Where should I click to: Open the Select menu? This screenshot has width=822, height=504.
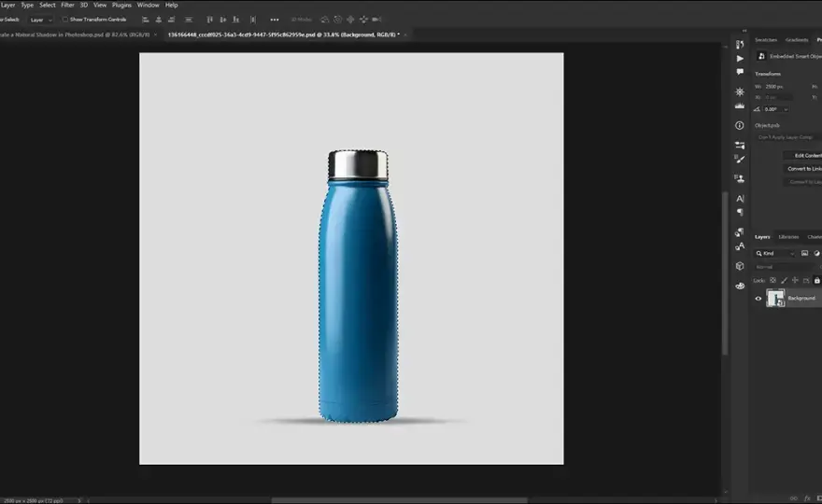tap(48, 6)
